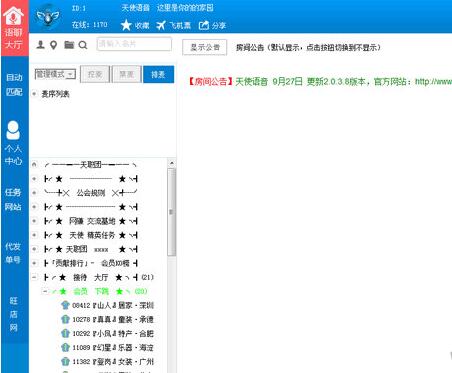This screenshot has height=373, width=452.
Task: Click the 收藏 label
Action: [142, 25]
